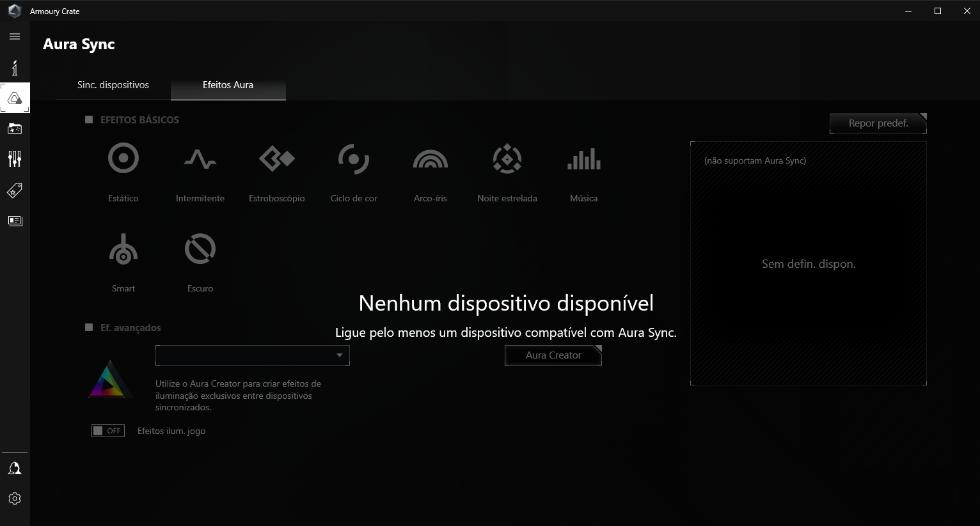The image size is (980, 526).
Task: Close the Armoury Crate window
Action: point(967,11)
